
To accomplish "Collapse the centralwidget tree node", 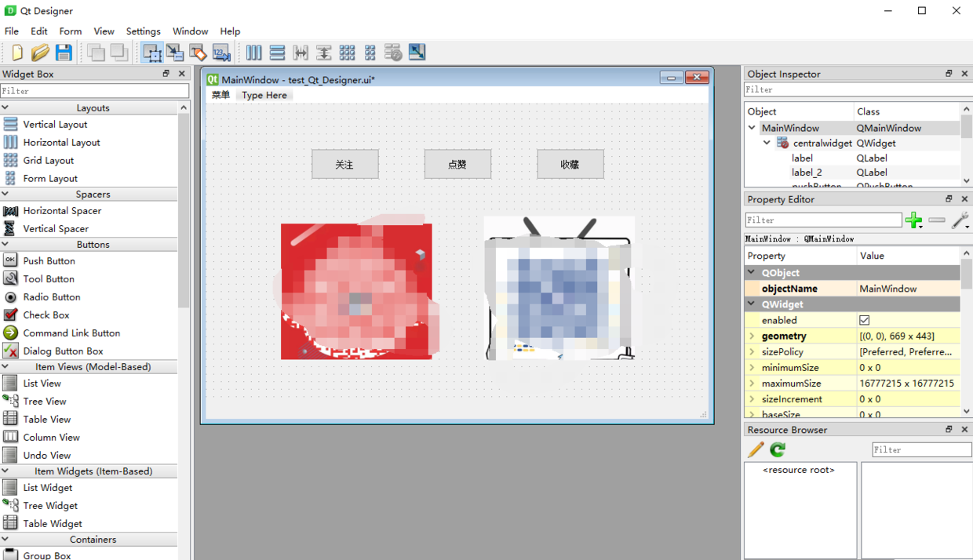I will pyautogui.click(x=767, y=143).
